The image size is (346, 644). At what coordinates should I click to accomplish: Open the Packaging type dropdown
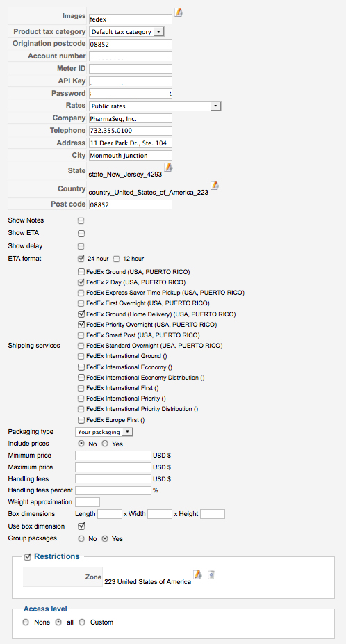click(x=104, y=432)
